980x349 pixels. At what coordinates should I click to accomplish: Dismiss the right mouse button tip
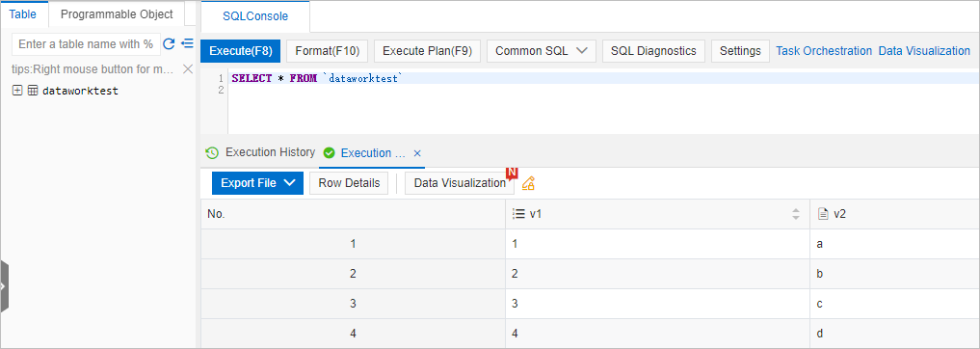(188, 68)
